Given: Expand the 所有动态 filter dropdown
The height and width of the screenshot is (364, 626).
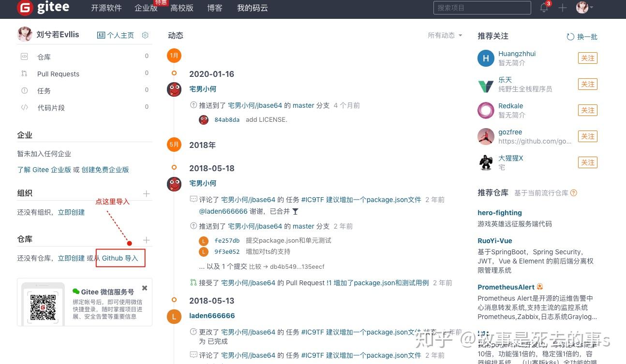Looking at the screenshot, I should pos(445,35).
